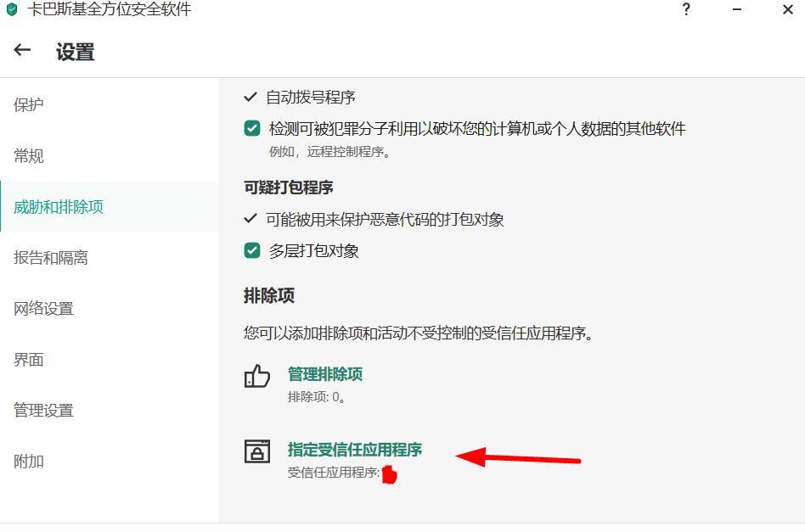Open the 指定受信任应用程序 link
The height and width of the screenshot is (532, 805).
(355, 450)
